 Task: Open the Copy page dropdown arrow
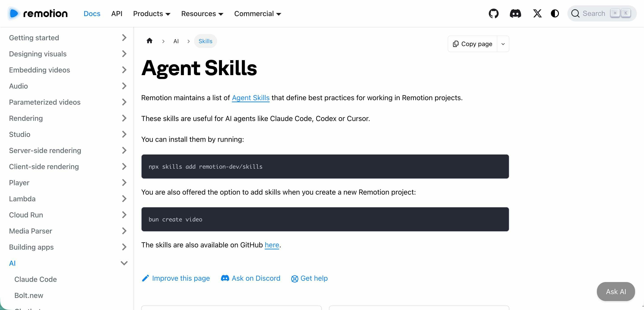(503, 44)
